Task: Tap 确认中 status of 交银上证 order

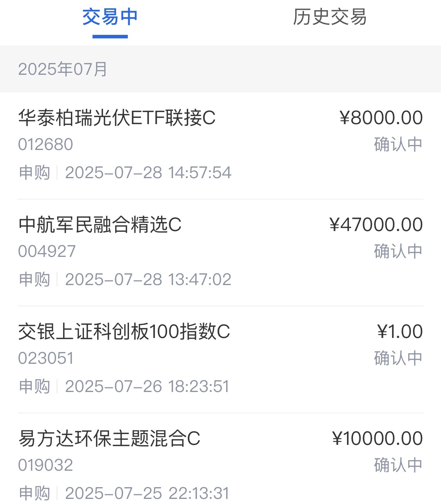Action: (398, 358)
